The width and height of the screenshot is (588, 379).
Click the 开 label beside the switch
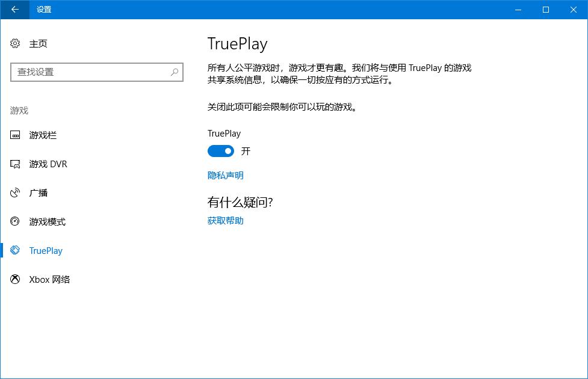(246, 151)
